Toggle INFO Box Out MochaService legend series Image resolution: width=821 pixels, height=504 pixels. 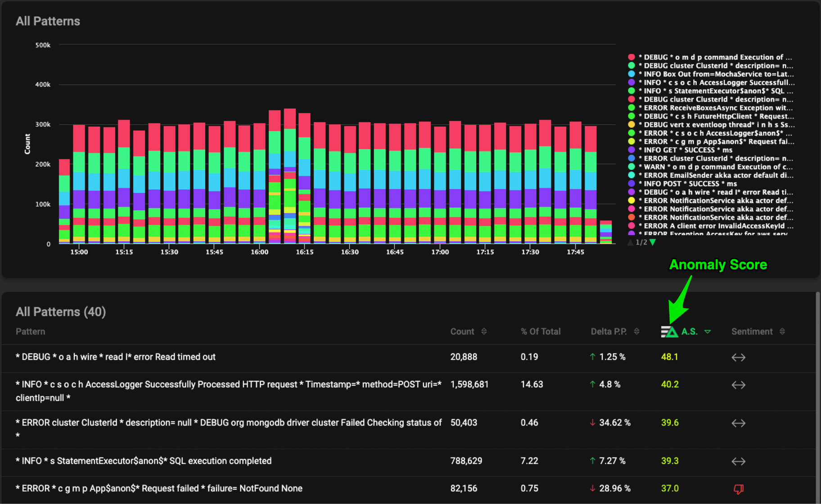click(x=716, y=74)
